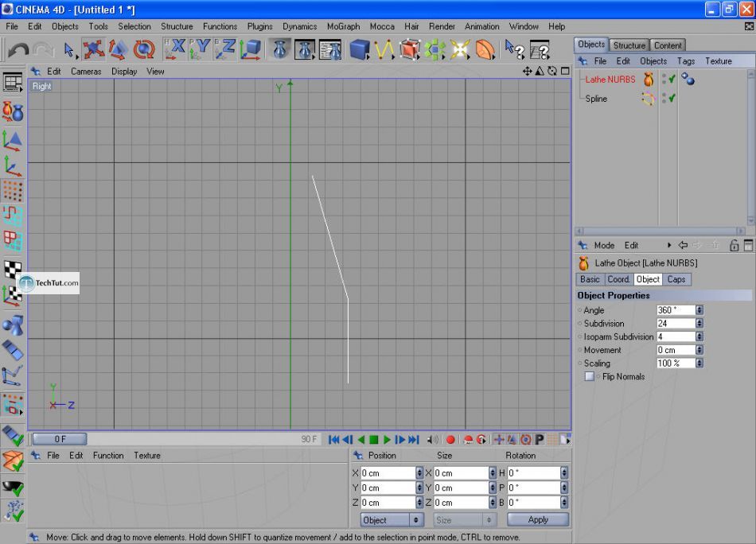The height and width of the screenshot is (544, 756).
Task: Click the Redo arrow icon
Action: (x=44, y=49)
